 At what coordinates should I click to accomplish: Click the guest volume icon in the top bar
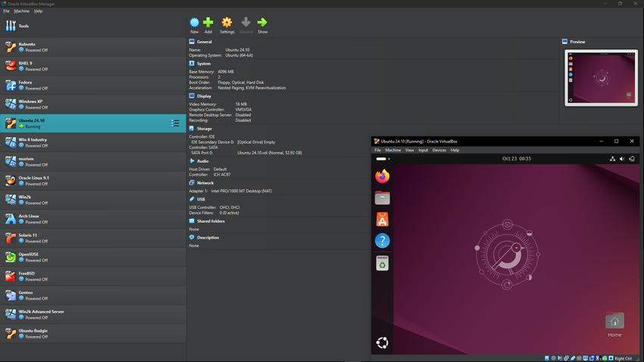622,159
